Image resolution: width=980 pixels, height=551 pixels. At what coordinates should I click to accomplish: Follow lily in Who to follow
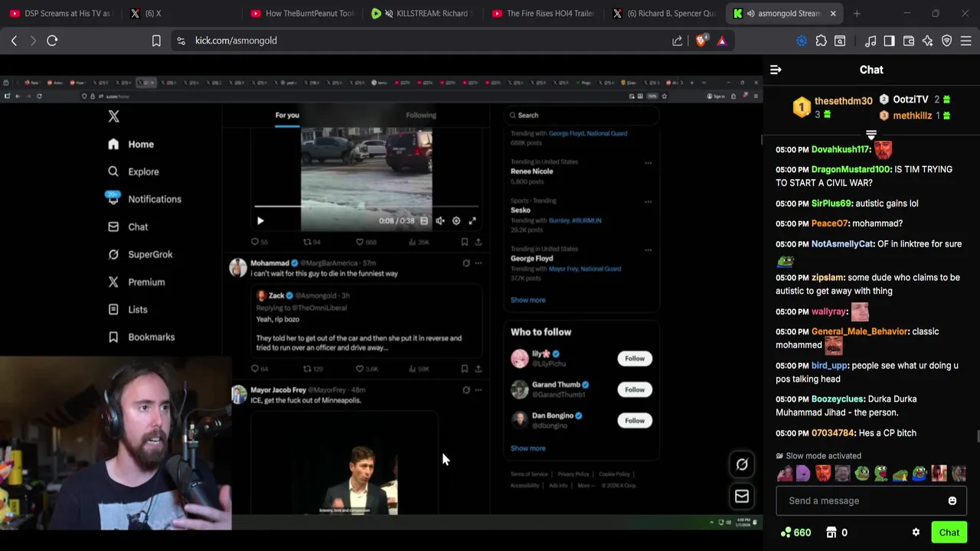(x=635, y=358)
